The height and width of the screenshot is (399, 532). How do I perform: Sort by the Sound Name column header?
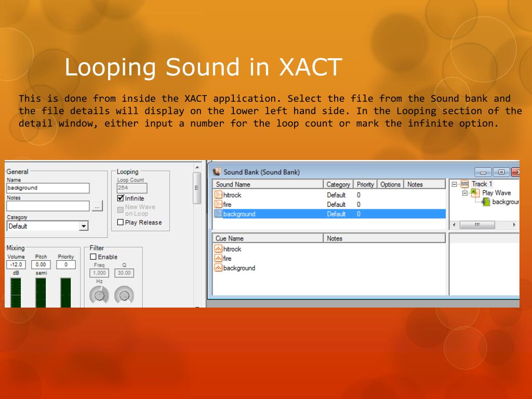268,184
